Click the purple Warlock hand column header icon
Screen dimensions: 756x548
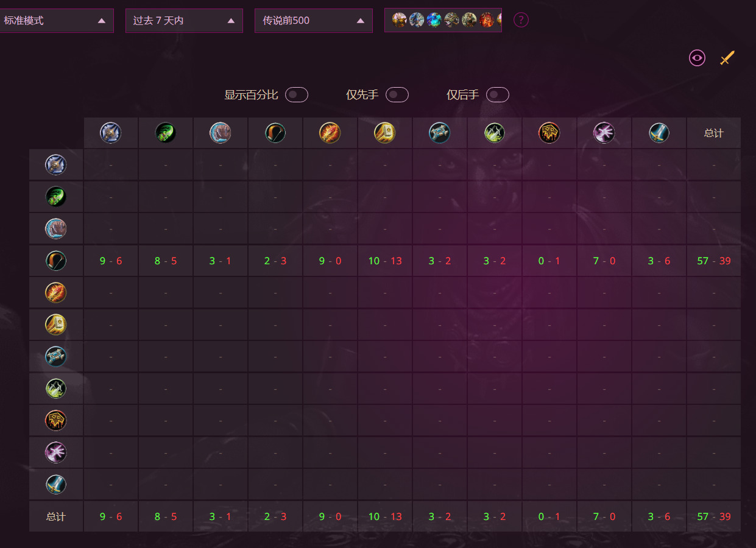coord(604,133)
